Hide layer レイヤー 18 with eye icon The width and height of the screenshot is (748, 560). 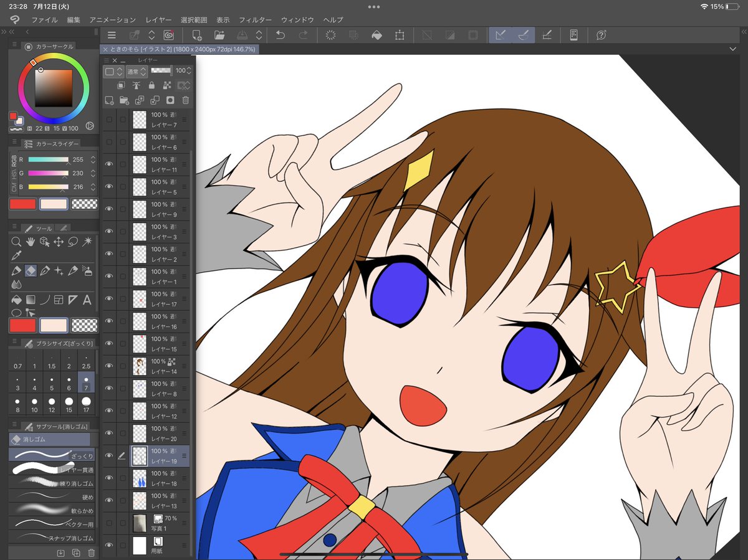tap(109, 478)
